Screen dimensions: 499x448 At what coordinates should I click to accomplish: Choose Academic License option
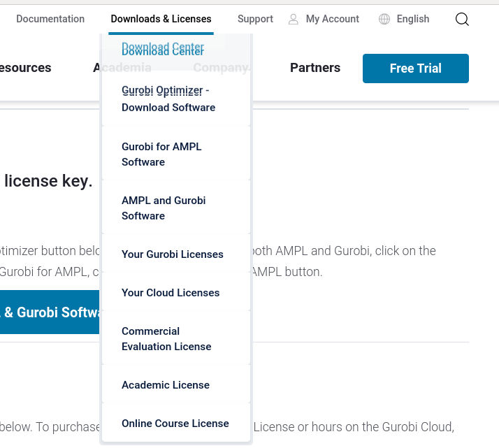(x=166, y=385)
